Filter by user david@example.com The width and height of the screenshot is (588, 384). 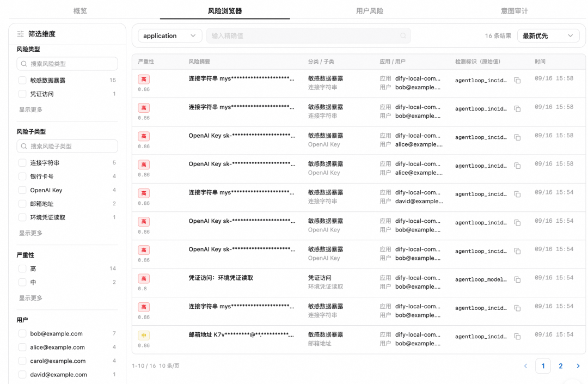click(x=22, y=375)
